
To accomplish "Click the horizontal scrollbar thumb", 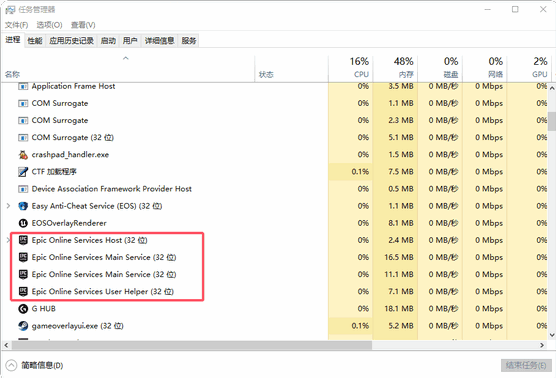I will pyautogui.click(x=192, y=345).
